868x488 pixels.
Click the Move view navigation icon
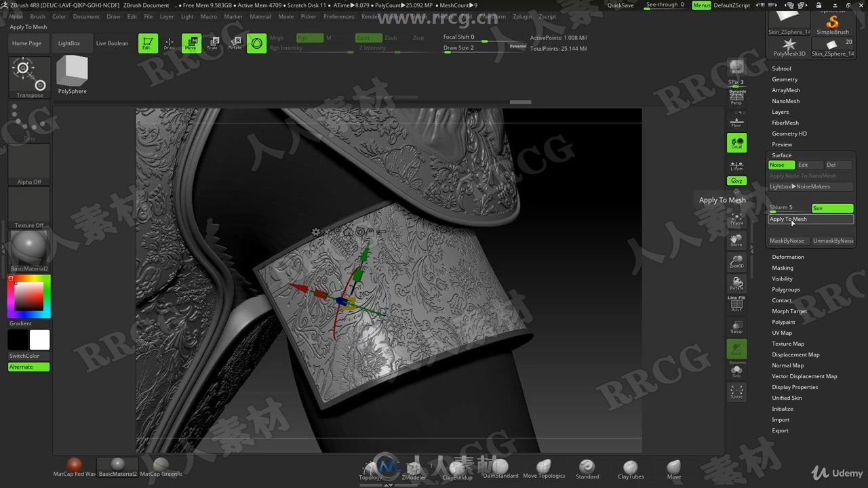pos(736,240)
